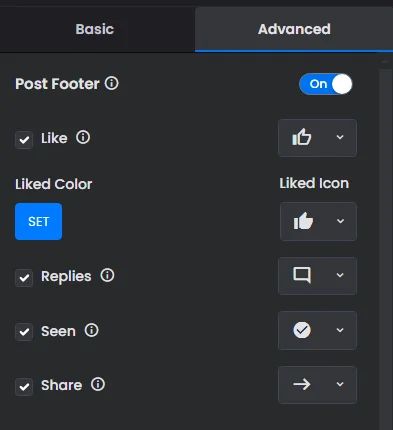Uncheck the Replies checkbox
Screen dimensions: 393x430
tap(24, 278)
